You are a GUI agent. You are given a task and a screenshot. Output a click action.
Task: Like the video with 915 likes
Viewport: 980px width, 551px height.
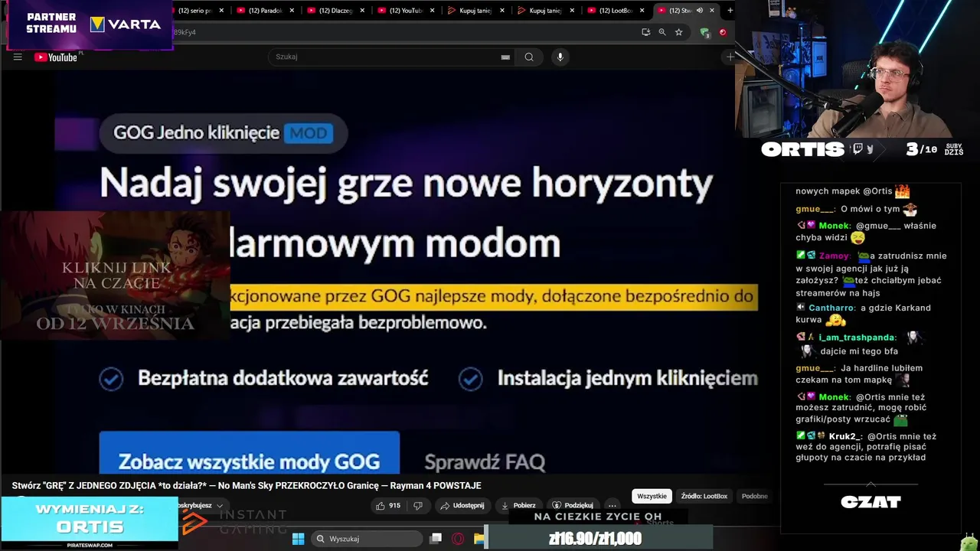(x=388, y=505)
